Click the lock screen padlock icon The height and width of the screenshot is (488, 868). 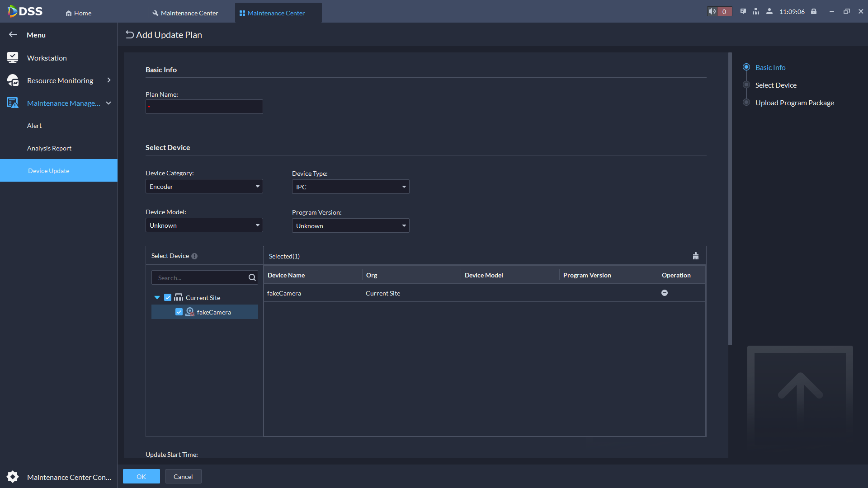click(814, 12)
